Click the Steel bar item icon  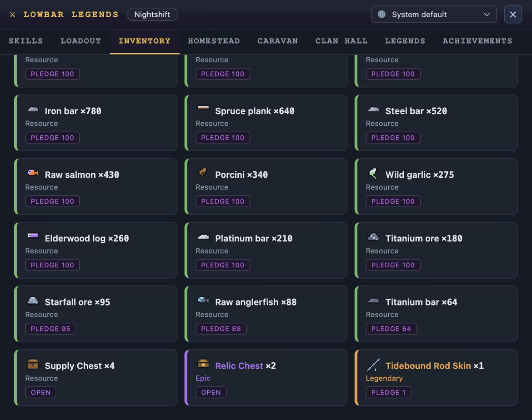(374, 110)
